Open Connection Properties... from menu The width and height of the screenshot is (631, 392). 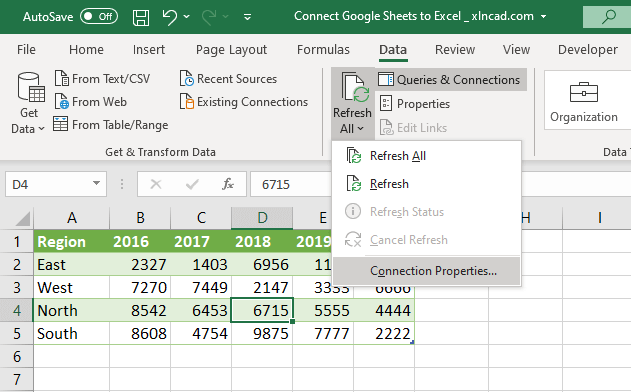pyautogui.click(x=427, y=271)
